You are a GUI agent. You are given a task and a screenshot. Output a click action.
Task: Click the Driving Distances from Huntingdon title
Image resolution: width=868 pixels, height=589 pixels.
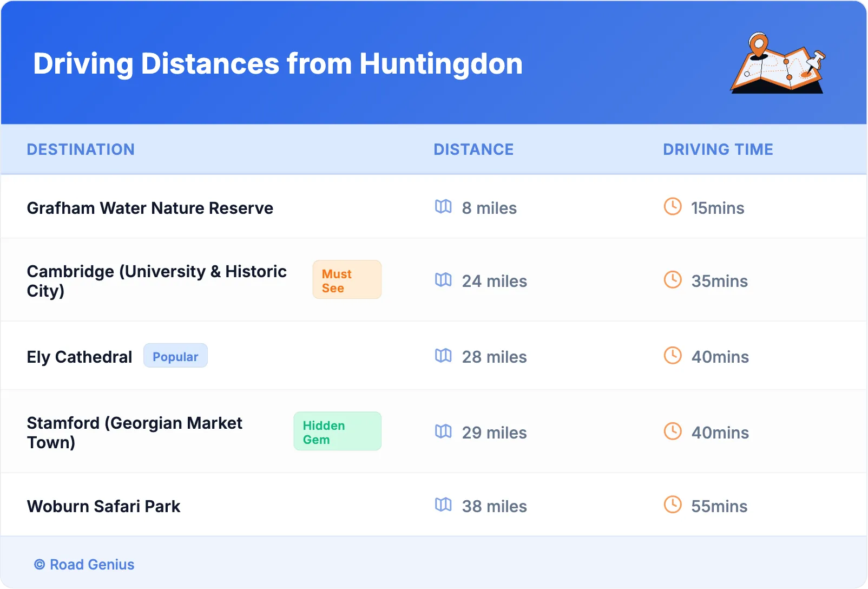click(278, 64)
